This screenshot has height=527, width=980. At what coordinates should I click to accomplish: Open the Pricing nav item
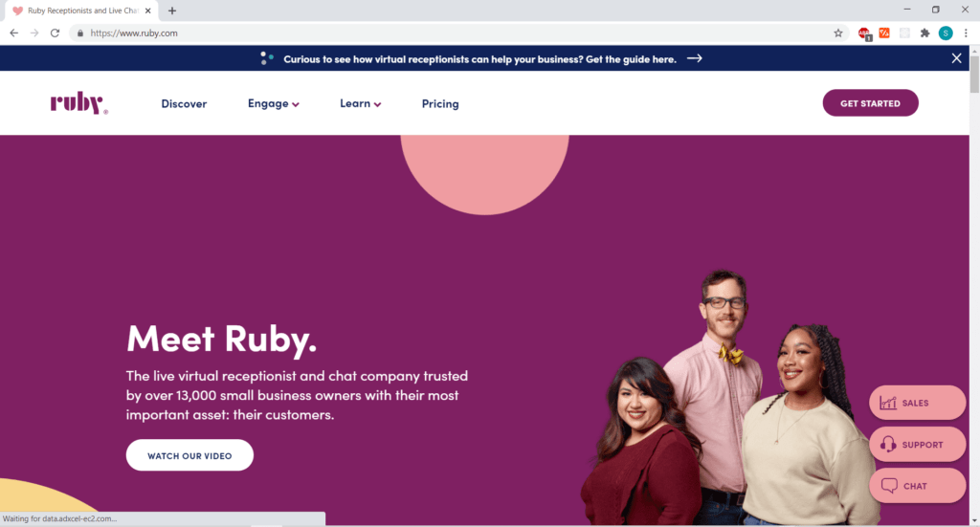click(x=440, y=103)
